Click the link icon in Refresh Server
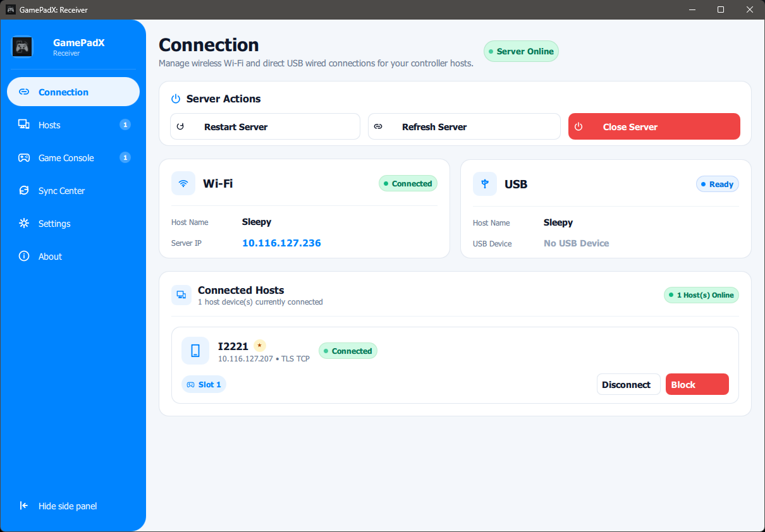 click(378, 126)
